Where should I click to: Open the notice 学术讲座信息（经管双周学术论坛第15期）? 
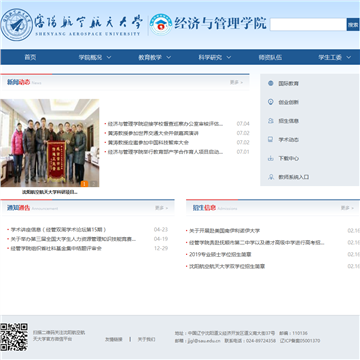tap(59, 230)
